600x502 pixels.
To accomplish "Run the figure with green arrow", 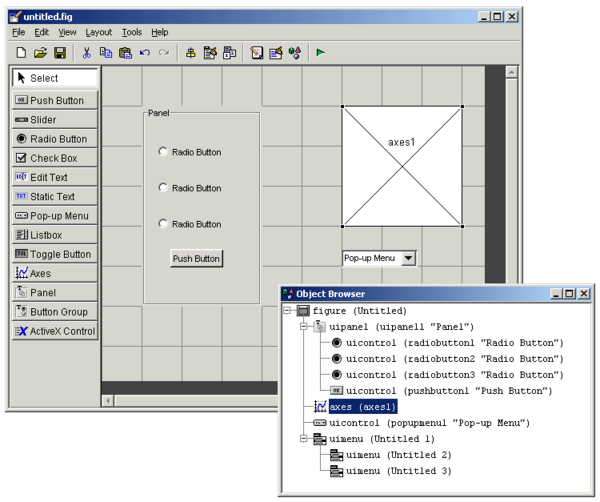I will (x=321, y=52).
